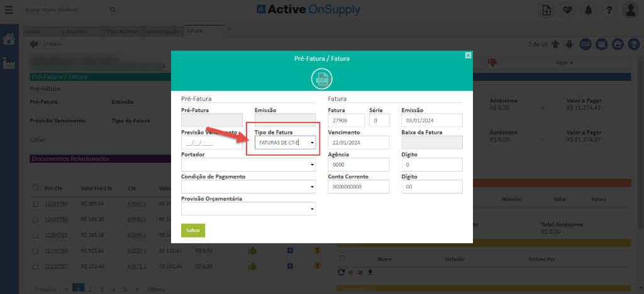
Task: Open the hamburger main menu
Action: coord(9,10)
